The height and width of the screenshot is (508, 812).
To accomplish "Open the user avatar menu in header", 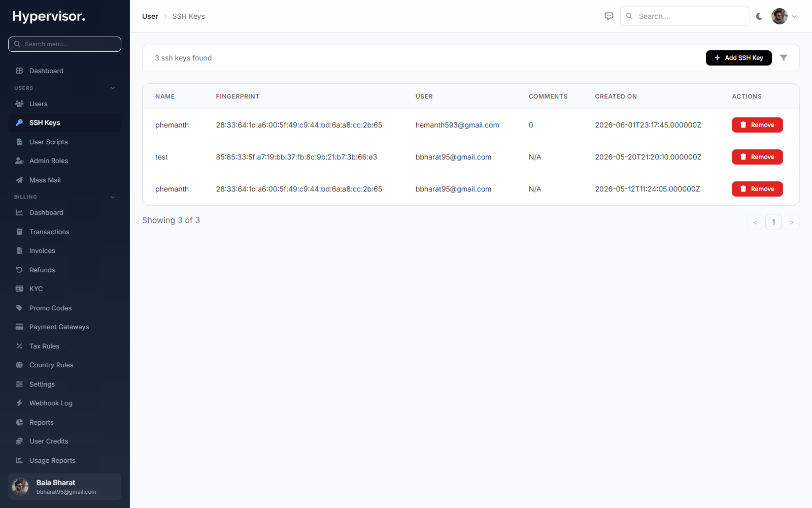I will [780, 16].
